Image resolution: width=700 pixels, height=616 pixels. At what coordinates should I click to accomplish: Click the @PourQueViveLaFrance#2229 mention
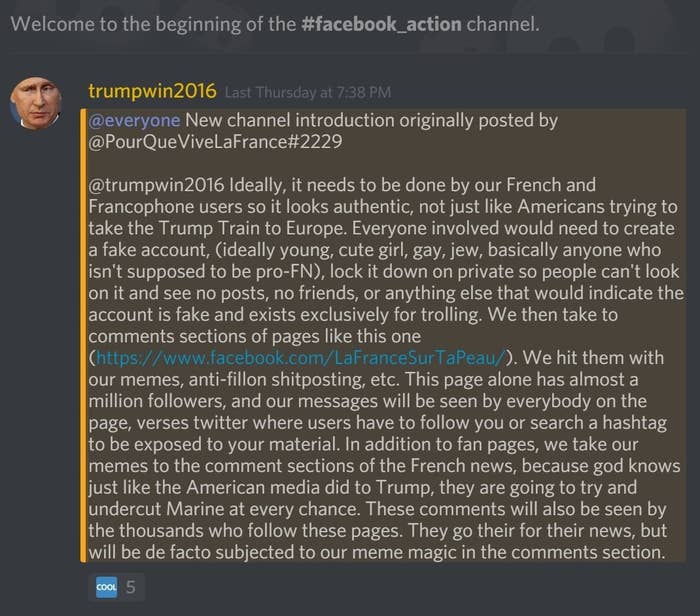click(215, 142)
